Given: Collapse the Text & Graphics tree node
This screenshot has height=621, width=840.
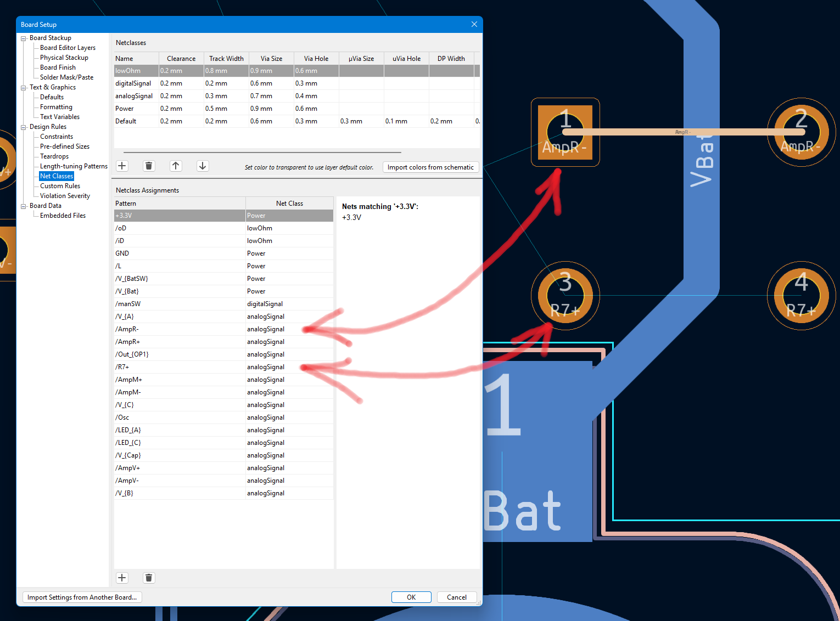Looking at the screenshot, I should pos(24,88).
